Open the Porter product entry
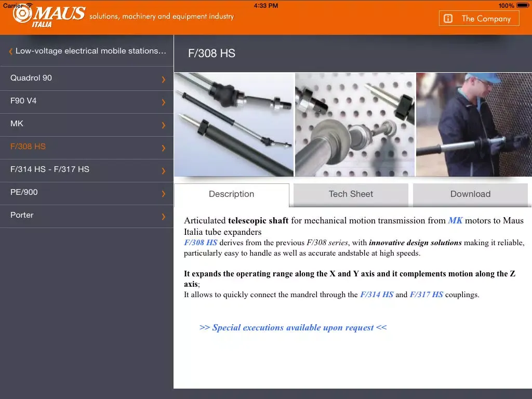 point(87,216)
